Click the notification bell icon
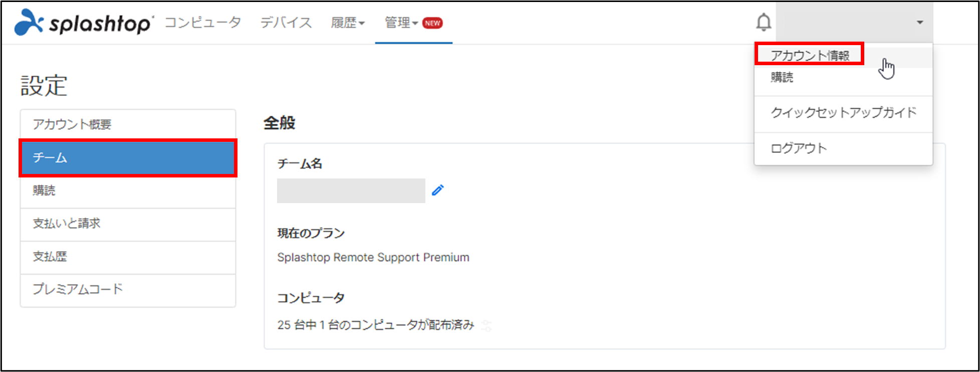The height and width of the screenshot is (372, 980). tap(764, 23)
